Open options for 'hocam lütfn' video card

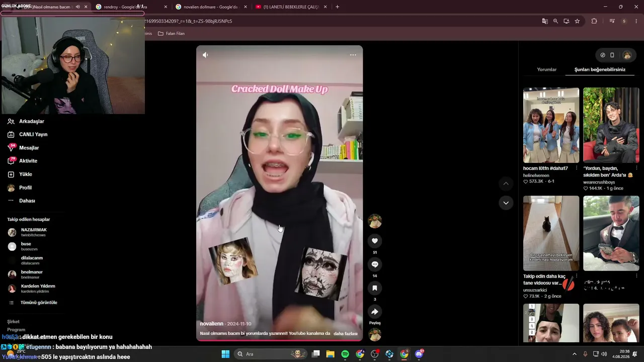pos(577,168)
